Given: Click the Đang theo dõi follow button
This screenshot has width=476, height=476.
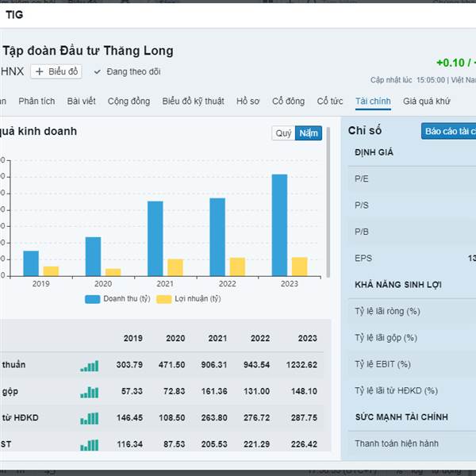Looking at the screenshot, I should click(127, 72).
